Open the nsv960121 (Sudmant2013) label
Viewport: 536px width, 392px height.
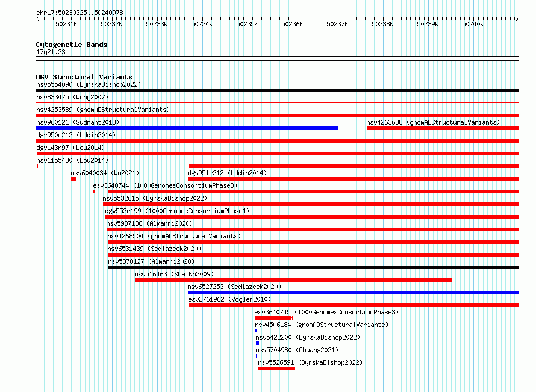click(78, 122)
